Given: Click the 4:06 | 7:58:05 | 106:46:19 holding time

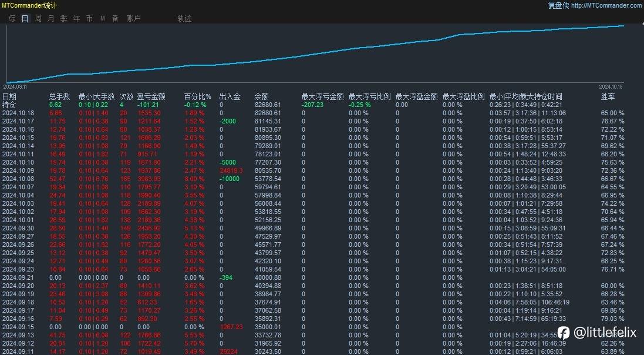Looking at the screenshot, I should click(530, 302).
